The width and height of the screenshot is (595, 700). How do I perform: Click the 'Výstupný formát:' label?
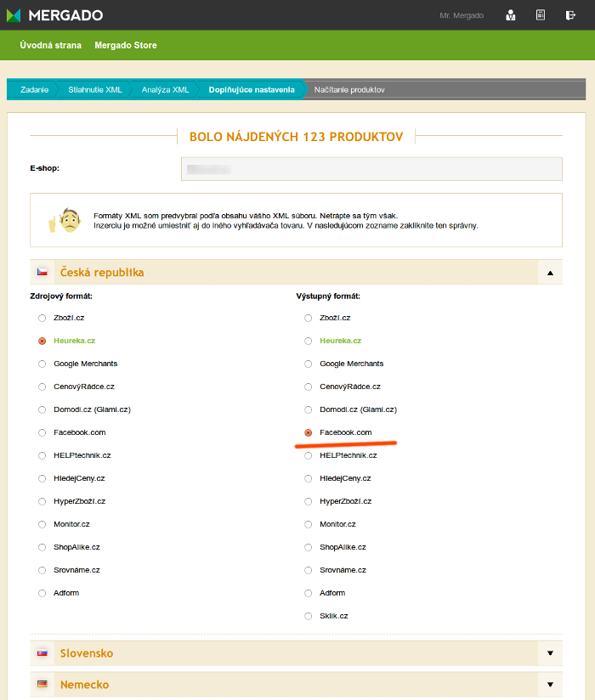click(x=328, y=296)
